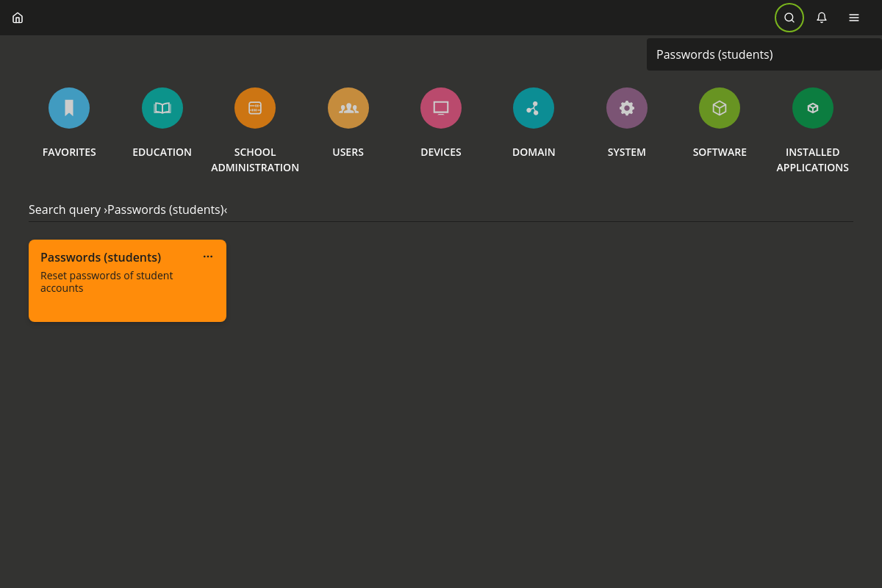
Task: Select the Devices monitor icon
Action: coord(441,108)
